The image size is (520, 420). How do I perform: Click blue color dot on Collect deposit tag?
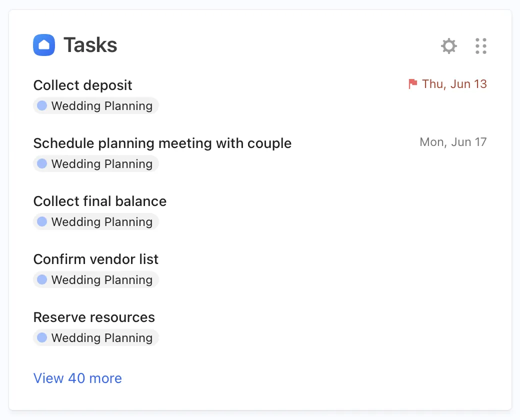[42, 106]
